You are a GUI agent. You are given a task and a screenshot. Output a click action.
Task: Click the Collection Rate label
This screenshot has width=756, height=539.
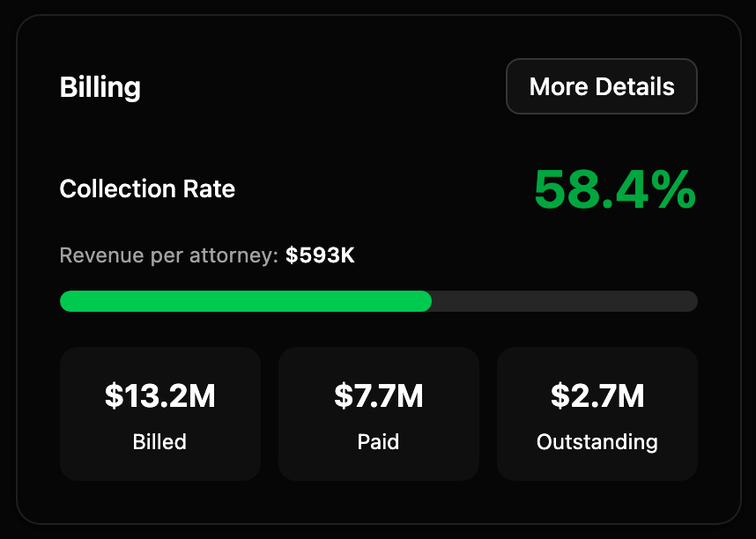[x=147, y=188]
